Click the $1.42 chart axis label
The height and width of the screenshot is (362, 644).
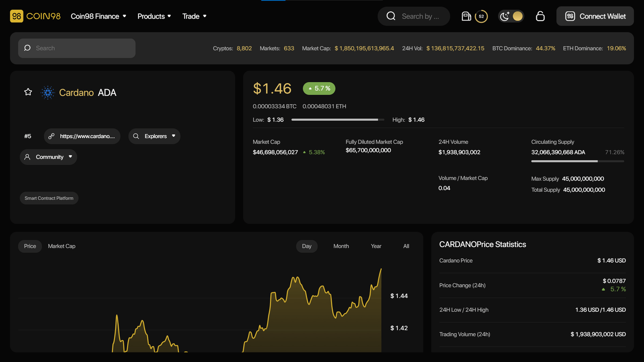pyautogui.click(x=399, y=328)
